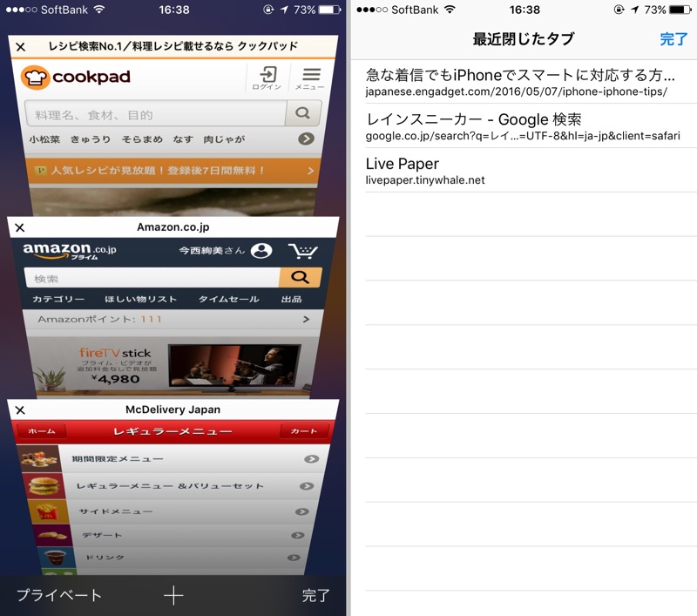Close the Amazon.co.jp tab

click(19, 227)
